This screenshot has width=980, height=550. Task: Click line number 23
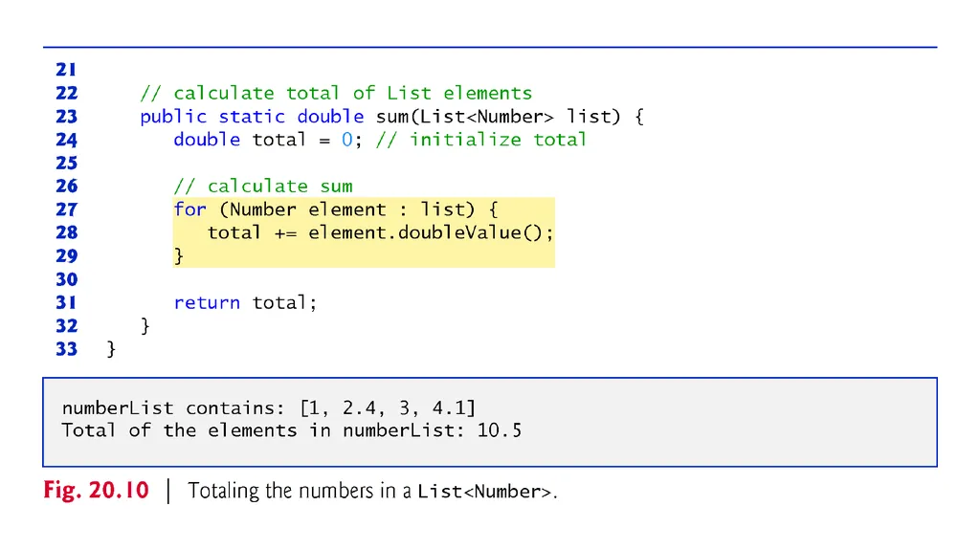pos(66,117)
